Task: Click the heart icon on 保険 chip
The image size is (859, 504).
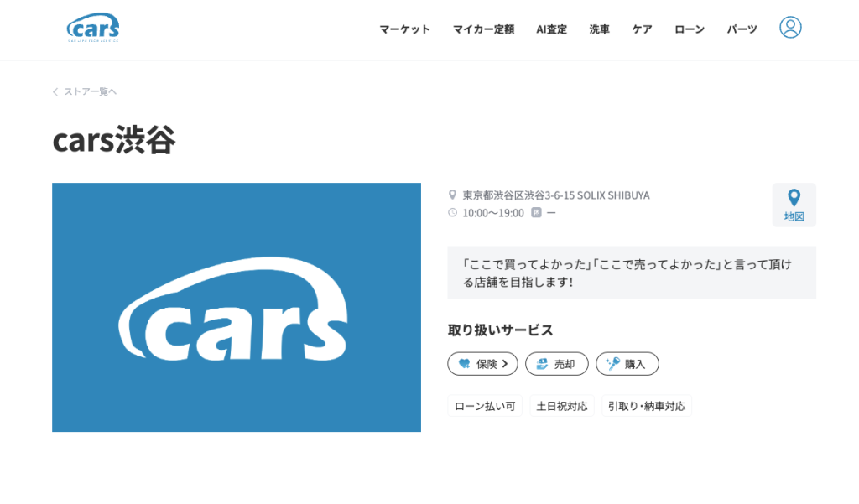Action: click(465, 364)
